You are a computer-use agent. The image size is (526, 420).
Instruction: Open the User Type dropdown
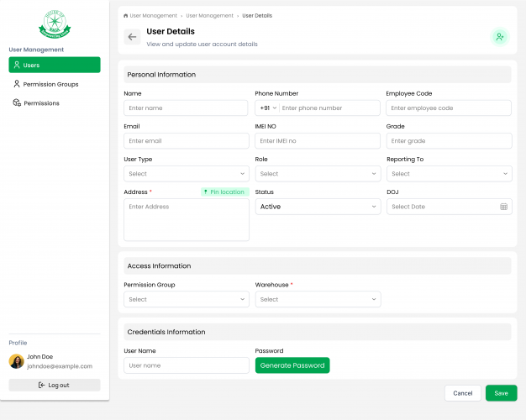coord(187,174)
